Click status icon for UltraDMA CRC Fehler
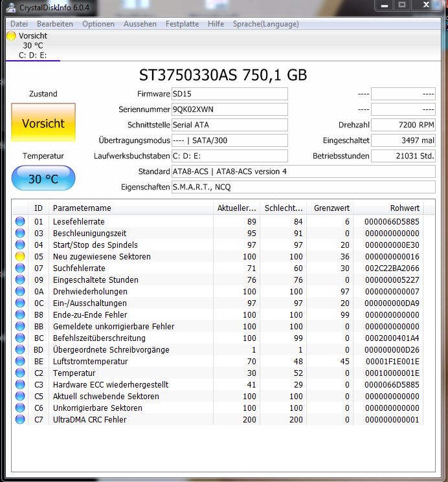The image size is (448, 482). (20, 420)
